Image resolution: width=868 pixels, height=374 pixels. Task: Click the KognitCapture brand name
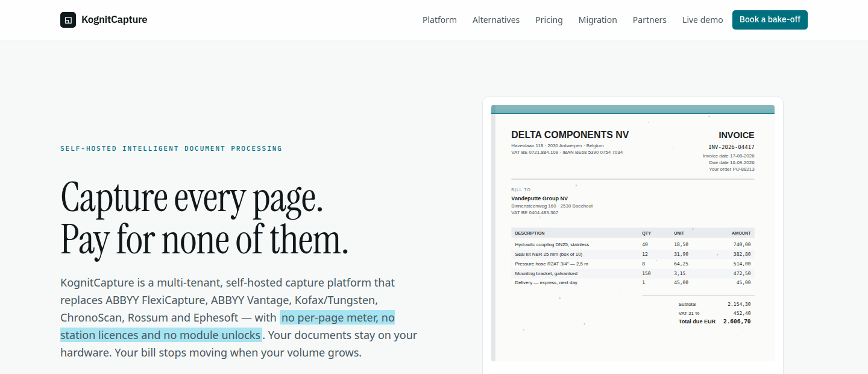pyautogui.click(x=115, y=20)
